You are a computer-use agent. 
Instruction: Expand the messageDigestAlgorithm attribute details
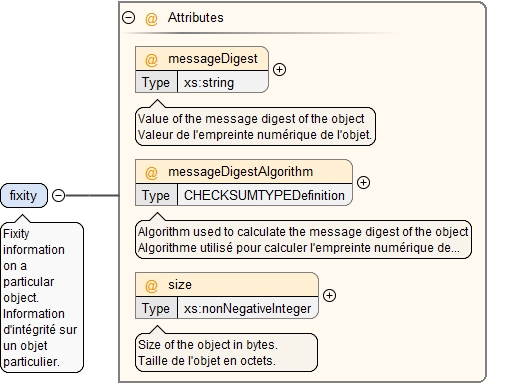[363, 182]
